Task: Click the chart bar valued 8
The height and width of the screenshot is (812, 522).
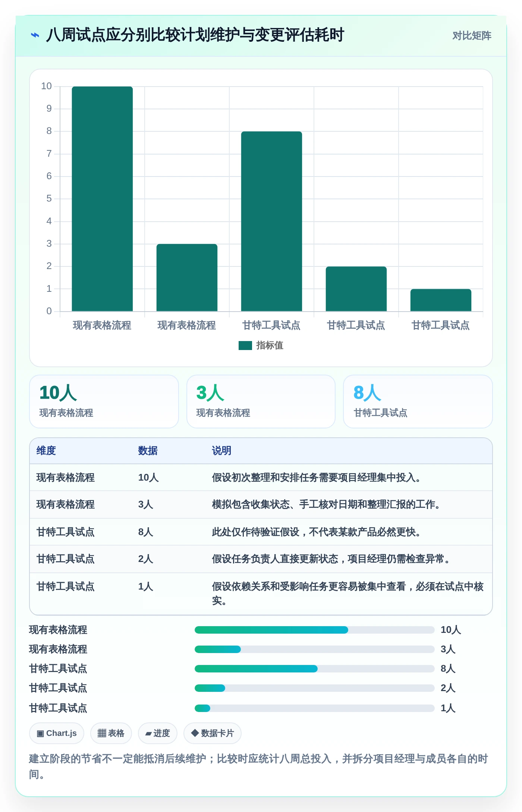Action: tap(271, 221)
